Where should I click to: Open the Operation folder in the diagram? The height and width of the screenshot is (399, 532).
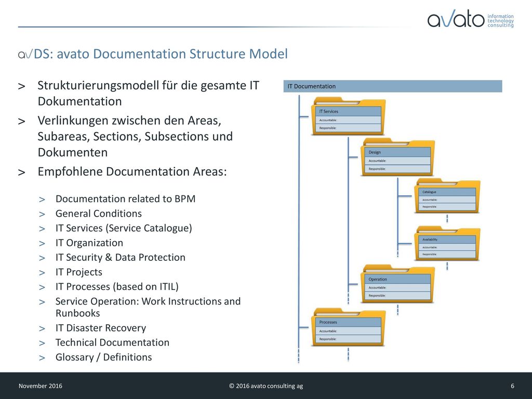397,284
